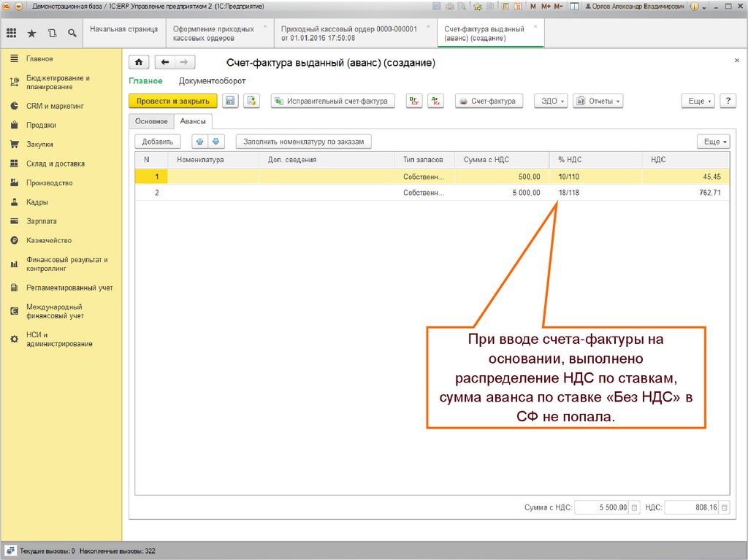Viewport: 748px width, 560px height.
Task: Open the sections menu grid icon
Action: click(x=11, y=34)
